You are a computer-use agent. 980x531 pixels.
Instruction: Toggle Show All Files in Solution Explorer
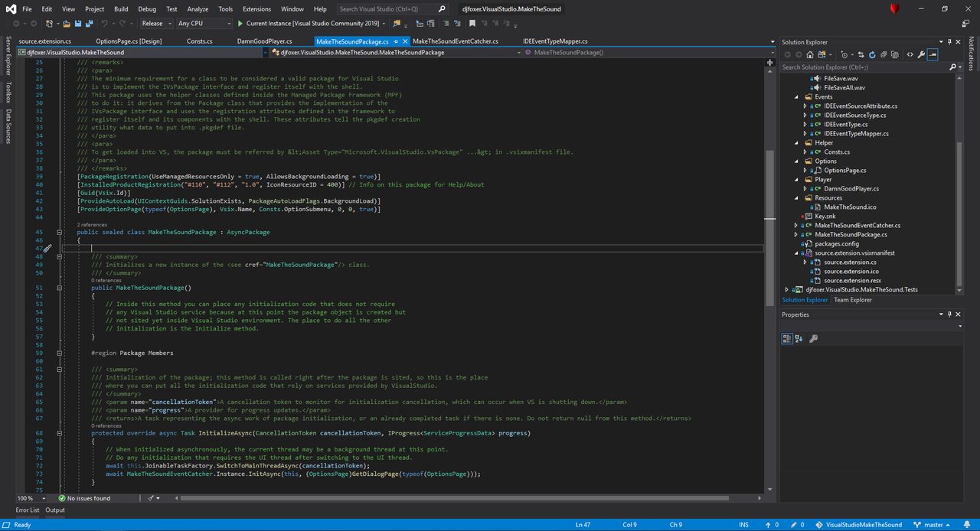(x=894, y=54)
